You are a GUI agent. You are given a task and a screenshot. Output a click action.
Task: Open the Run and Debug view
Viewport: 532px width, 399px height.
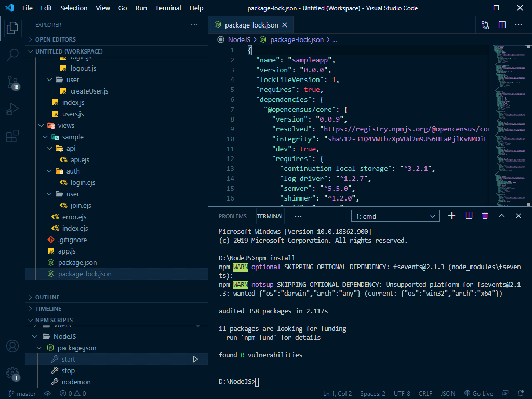tap(12, 110)
